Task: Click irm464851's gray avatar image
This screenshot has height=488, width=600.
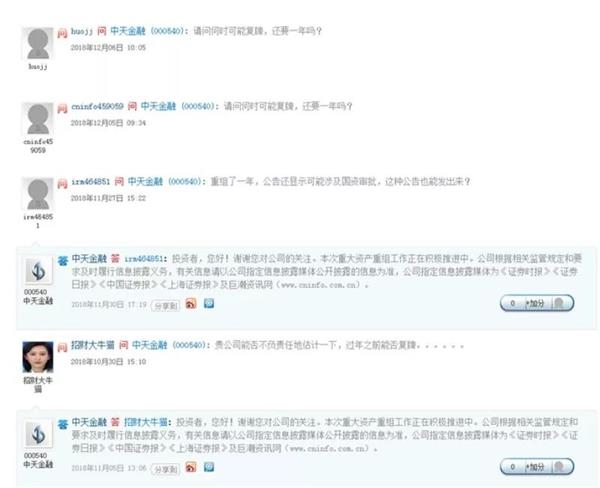Action: pos(38,193)
